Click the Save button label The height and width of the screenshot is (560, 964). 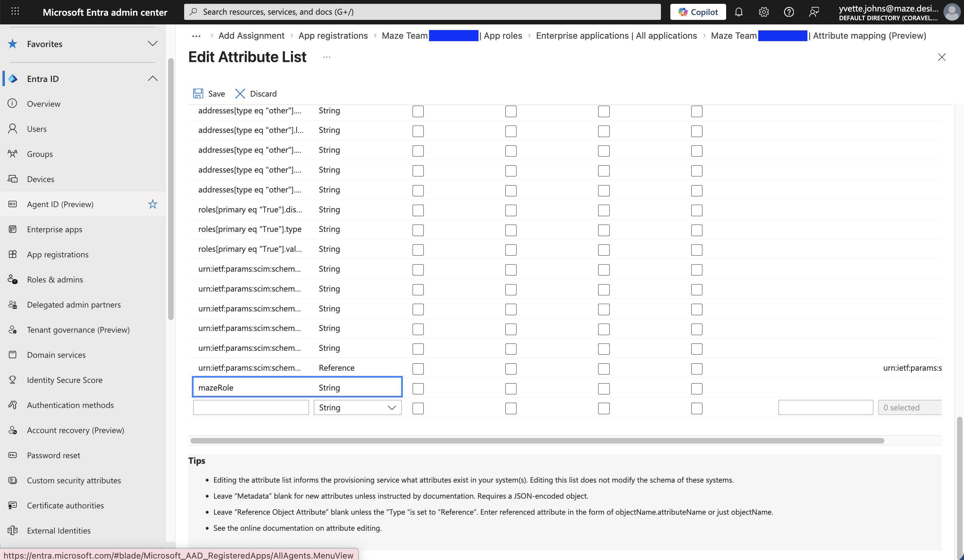click(x=216, y=93)
